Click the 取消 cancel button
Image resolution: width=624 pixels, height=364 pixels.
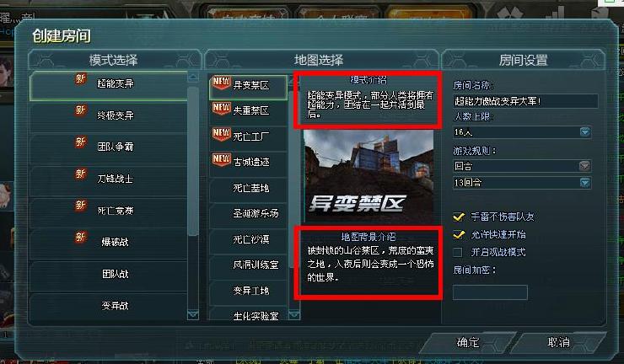pyautogui.click(x=559, y=342)
